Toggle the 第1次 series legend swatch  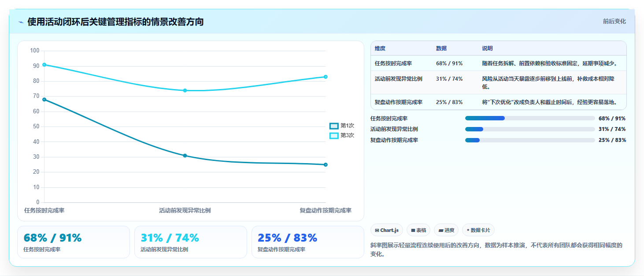(334, 126)
